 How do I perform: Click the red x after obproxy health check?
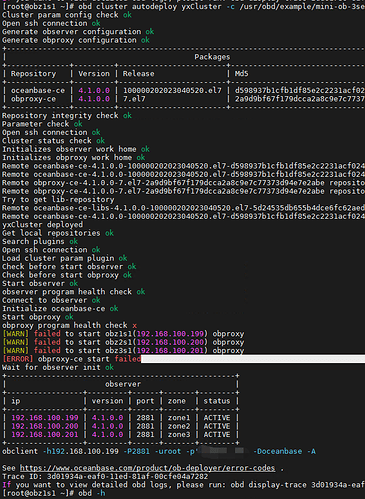pyautogui.click(x=134, y=325)
